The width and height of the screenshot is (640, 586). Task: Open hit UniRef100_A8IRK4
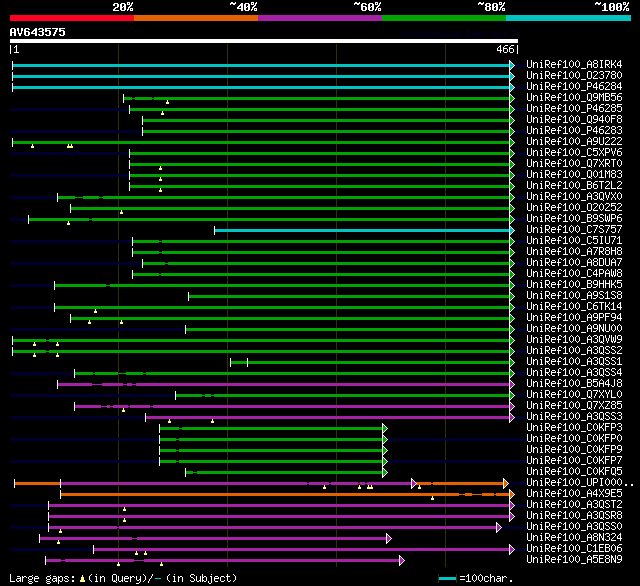(574, 64)
